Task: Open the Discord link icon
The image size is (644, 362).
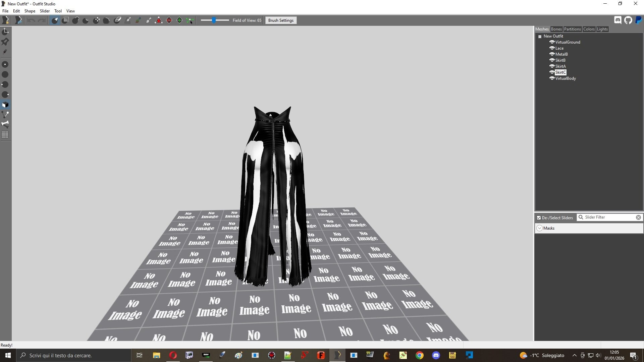Action: [618, 20]
